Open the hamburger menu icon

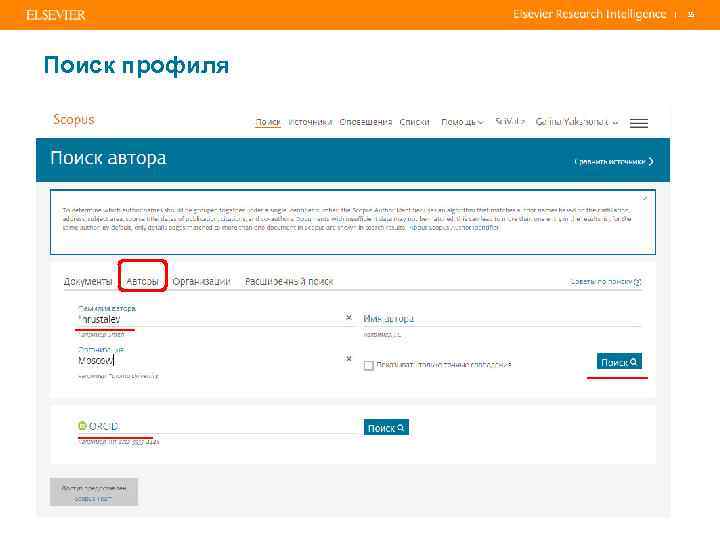[x=639, y=123]
